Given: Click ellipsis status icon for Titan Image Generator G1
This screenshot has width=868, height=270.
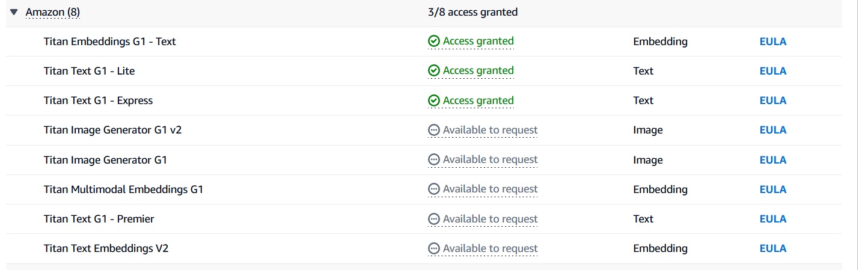Looking at the screenshot, I should coord(434,159).
